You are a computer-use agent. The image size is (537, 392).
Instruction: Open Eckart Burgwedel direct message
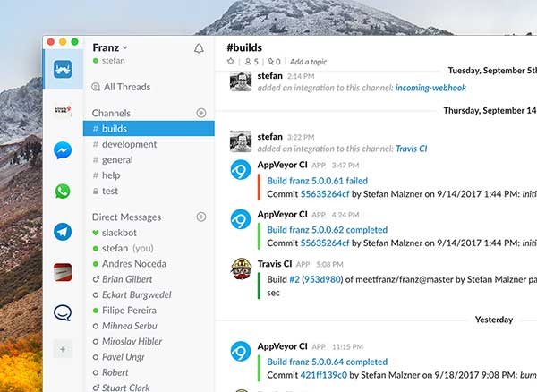click(x=149, y=294)
